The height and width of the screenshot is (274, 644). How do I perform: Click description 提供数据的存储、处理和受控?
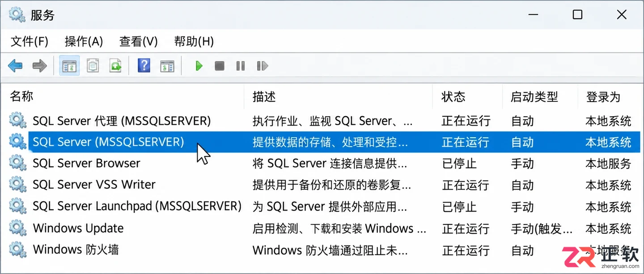330,142
